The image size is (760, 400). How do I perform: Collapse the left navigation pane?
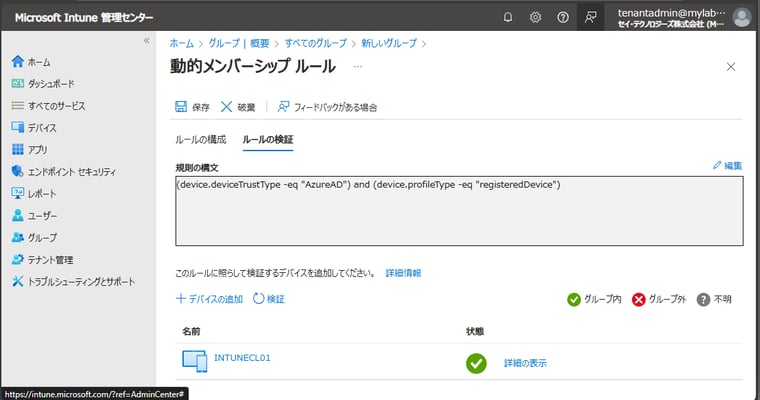click(x=146, y=41)
